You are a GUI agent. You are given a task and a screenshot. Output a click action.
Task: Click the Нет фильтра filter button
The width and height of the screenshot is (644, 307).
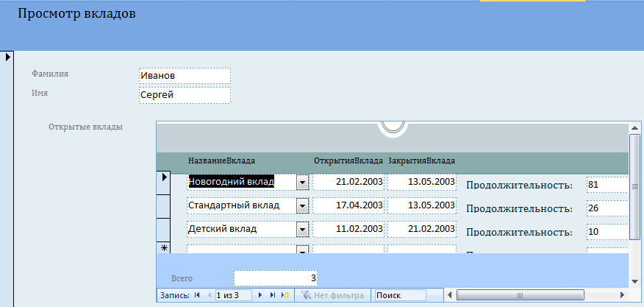pyautogui.click(x=333, y=295)
